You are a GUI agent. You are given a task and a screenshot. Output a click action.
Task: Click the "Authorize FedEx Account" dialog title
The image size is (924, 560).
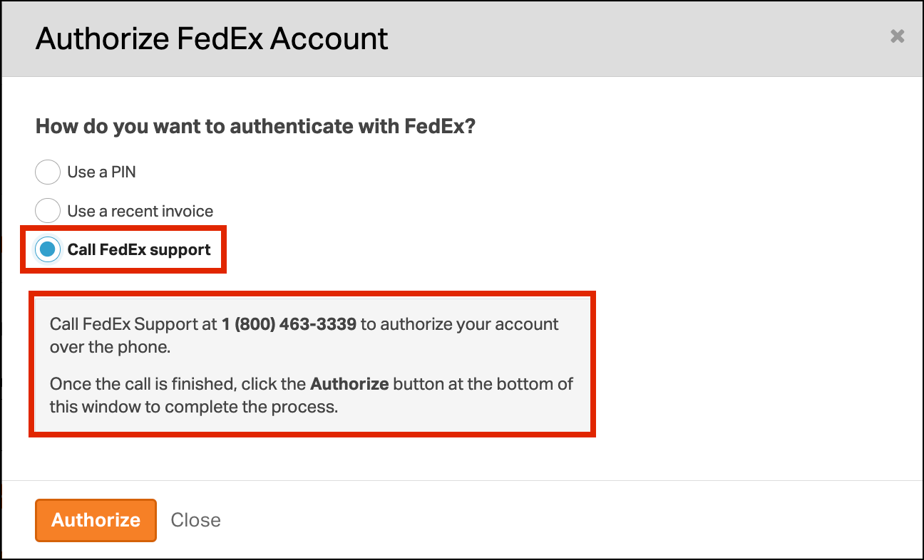tap(212, 38)
